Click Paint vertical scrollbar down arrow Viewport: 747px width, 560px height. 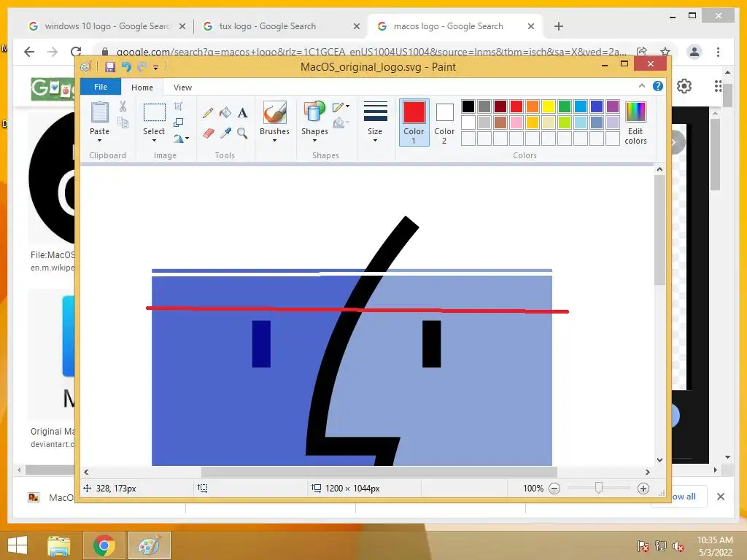coord(659,460)
